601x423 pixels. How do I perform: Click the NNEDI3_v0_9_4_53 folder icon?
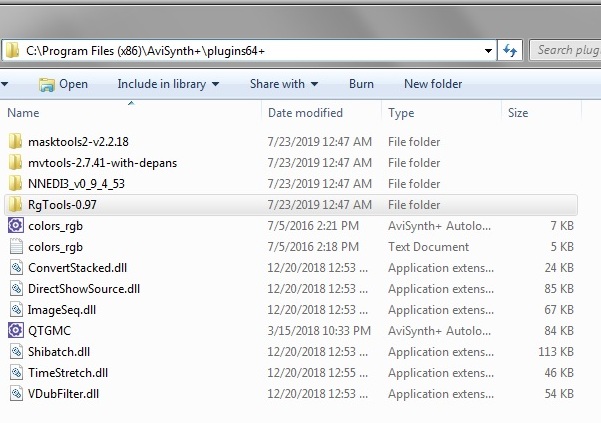click(x=15, y=184)
